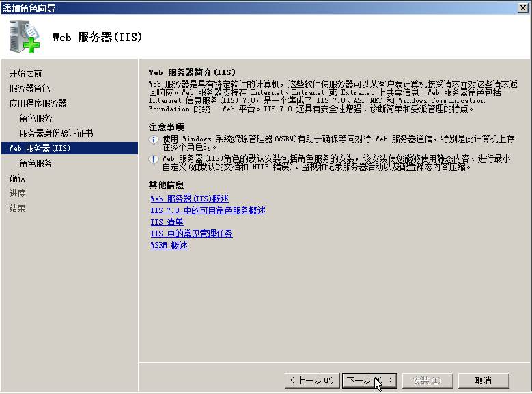This screenshot has height=394, width=532.
Task: Click the disabled 结果 step
Action: 17,208
